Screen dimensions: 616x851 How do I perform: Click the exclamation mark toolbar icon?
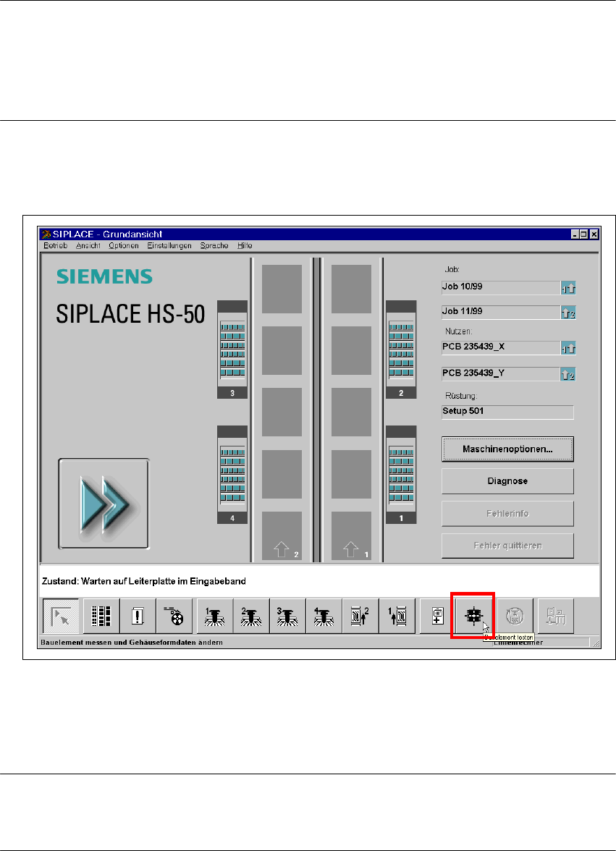138,616
